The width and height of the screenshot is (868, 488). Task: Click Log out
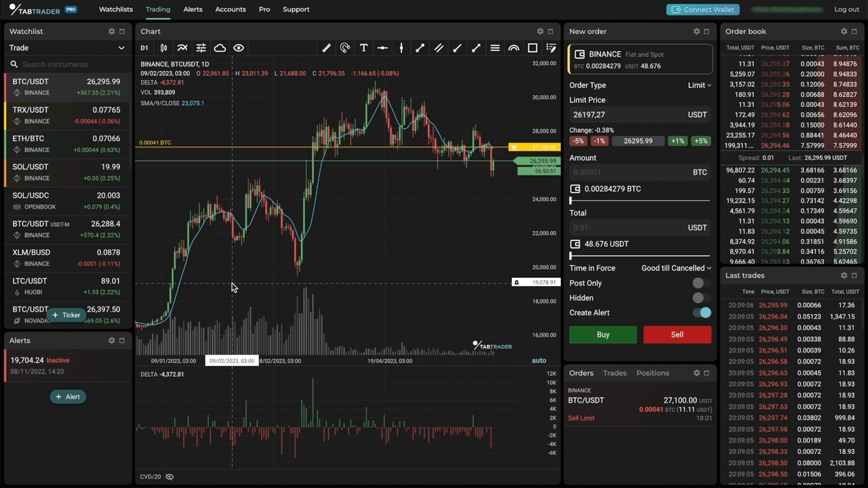point(846,9)
